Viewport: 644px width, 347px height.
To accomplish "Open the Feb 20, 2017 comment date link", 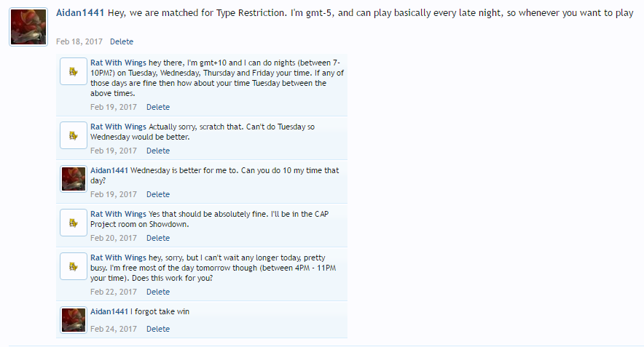I will [113, 238].
